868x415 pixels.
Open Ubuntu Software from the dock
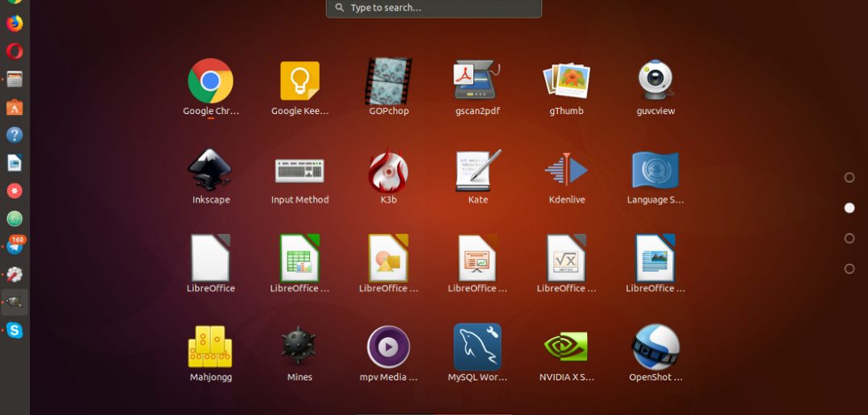click(14, 107)
